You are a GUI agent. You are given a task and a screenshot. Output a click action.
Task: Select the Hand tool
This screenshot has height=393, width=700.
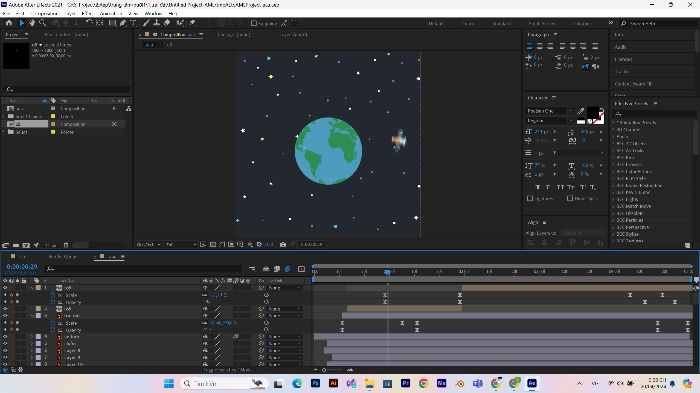pos(32,23)
